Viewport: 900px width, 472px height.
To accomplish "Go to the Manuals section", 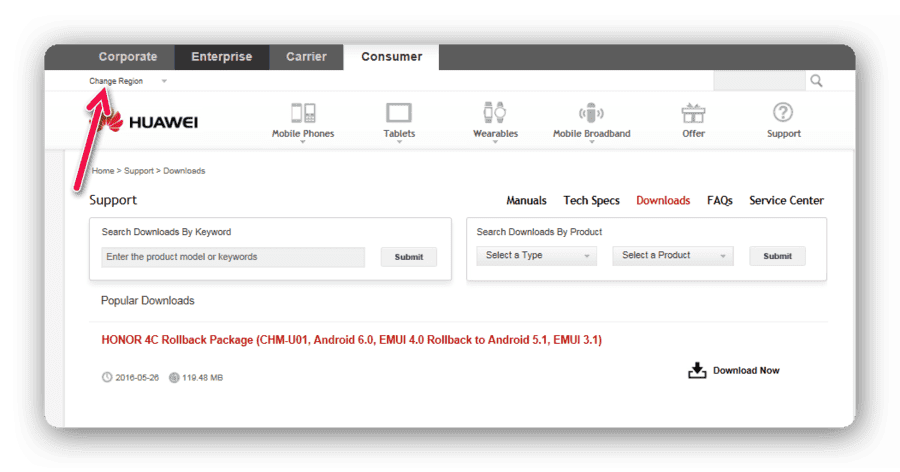I will 526,200.
